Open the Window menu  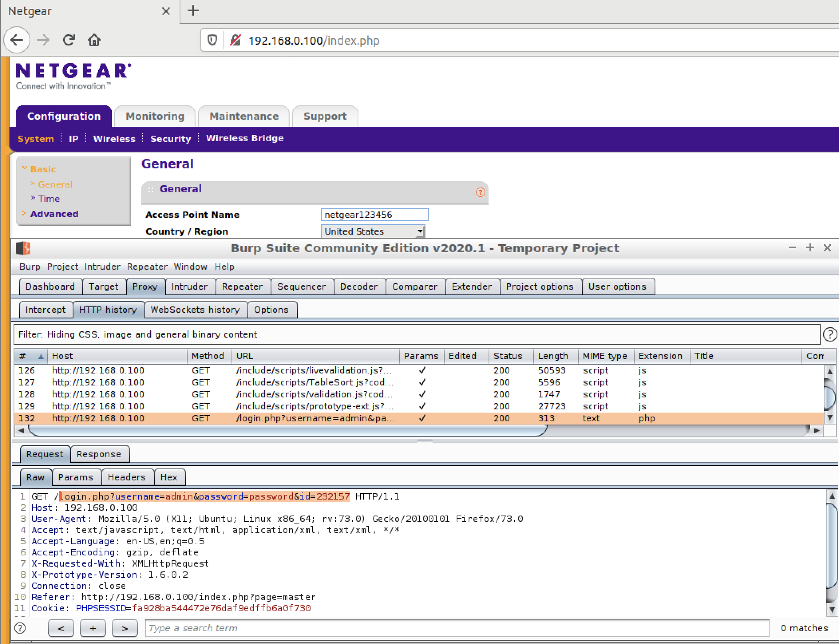190,267
